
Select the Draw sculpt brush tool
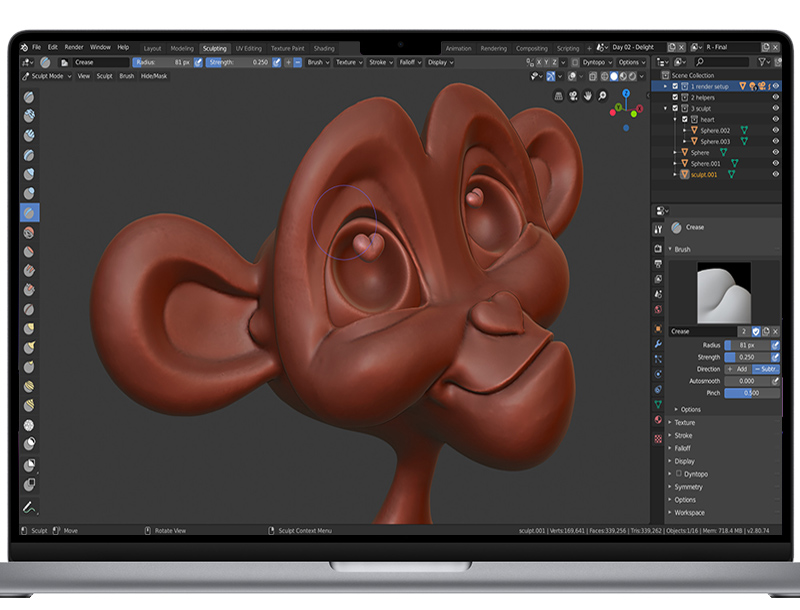(29, 97)
